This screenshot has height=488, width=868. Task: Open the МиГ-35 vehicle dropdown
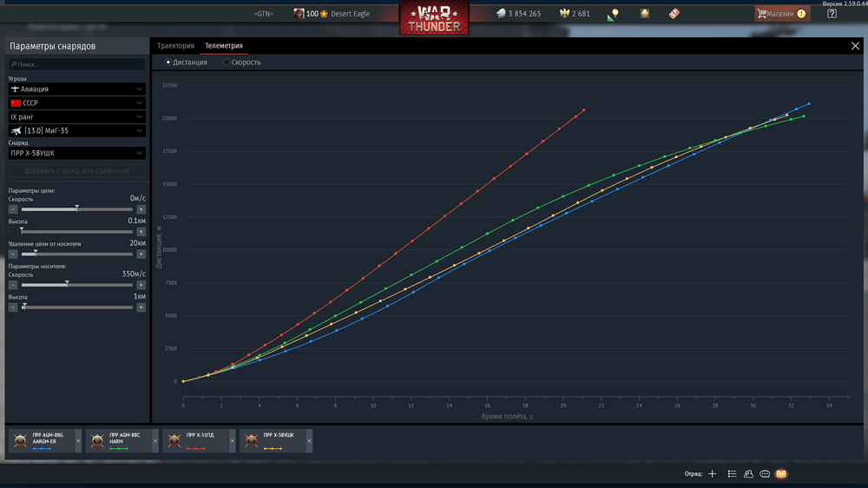pos(77,131)
